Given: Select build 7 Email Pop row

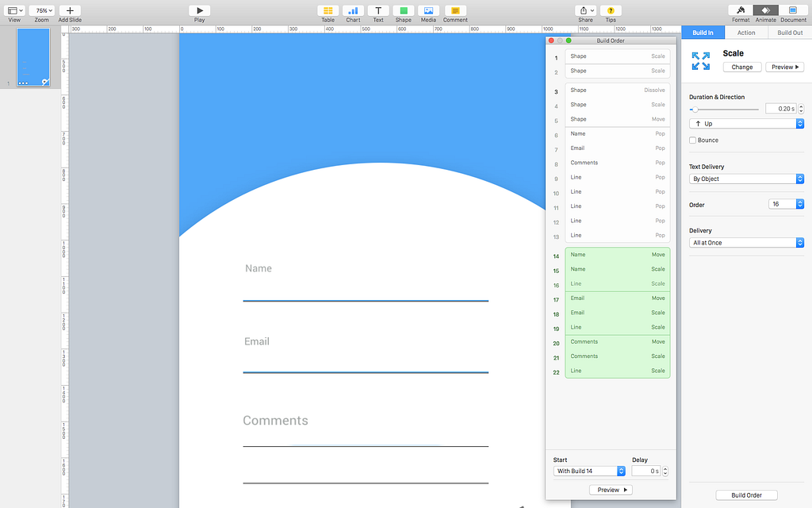Looking at the screenshot, I should pos(617,148).
